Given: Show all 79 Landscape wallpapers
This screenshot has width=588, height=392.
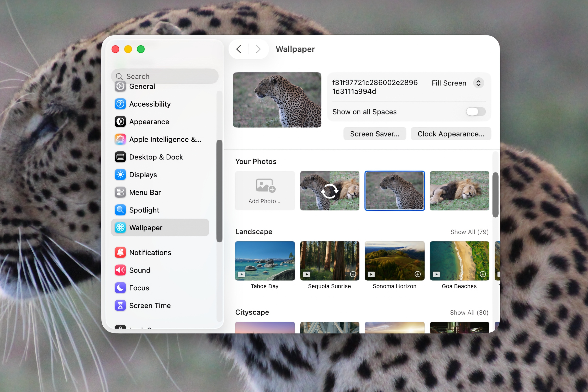Looking at the screenshot, I should [469, 232].
